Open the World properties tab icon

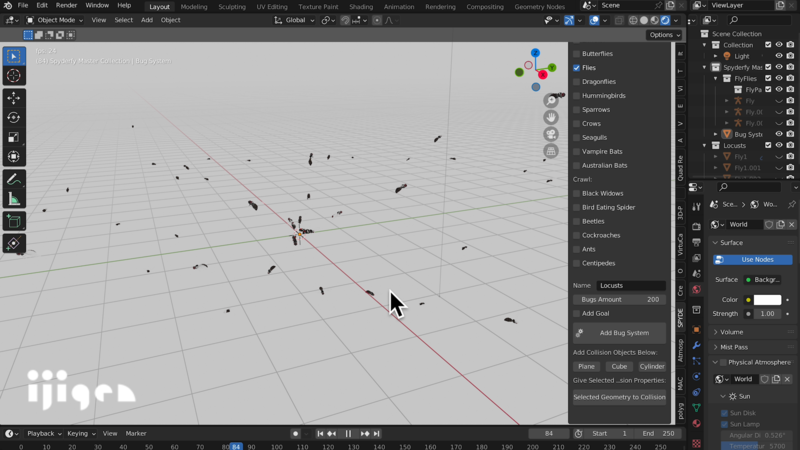(696, 290)
